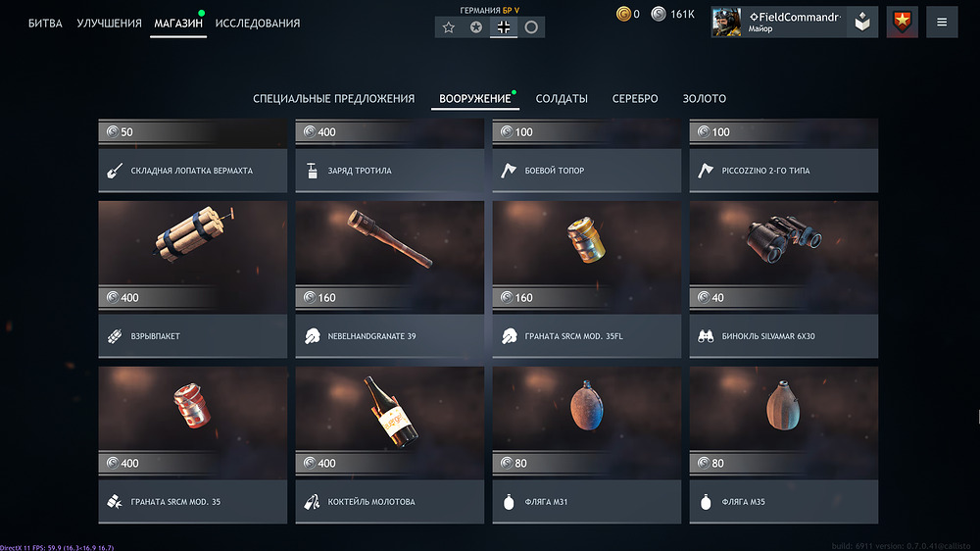Open the hamburger main menu
The height and width of the screenshot is (551, 980).
(x=942, y=23)
